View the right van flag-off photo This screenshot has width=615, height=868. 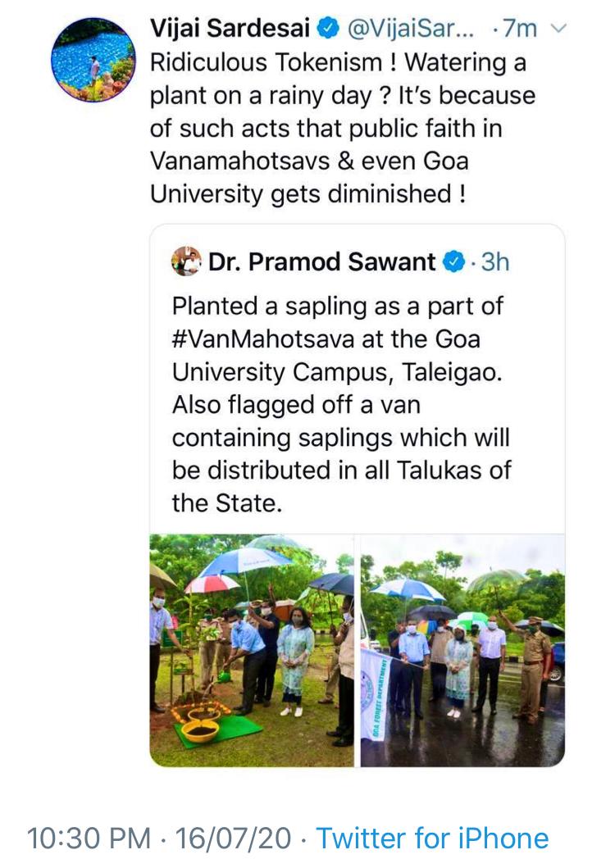pos(462,650)
